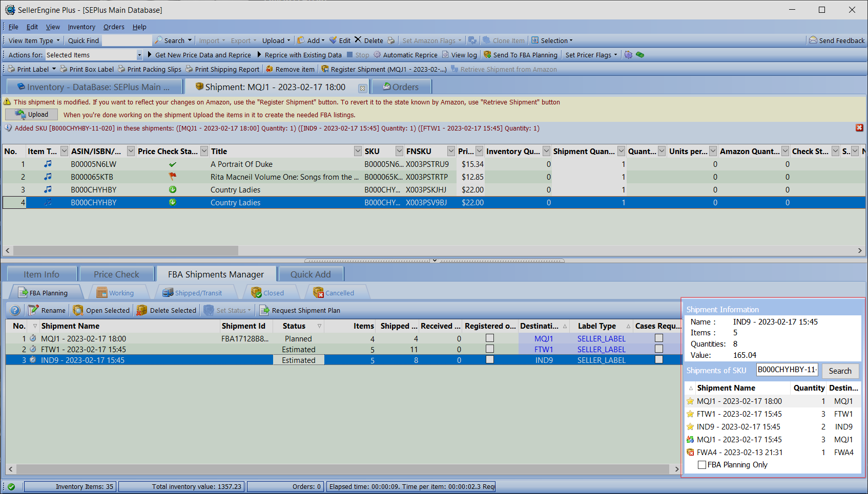Open the Inventory menu
This screenshot has height=494, width=868.
pos(81,27)
